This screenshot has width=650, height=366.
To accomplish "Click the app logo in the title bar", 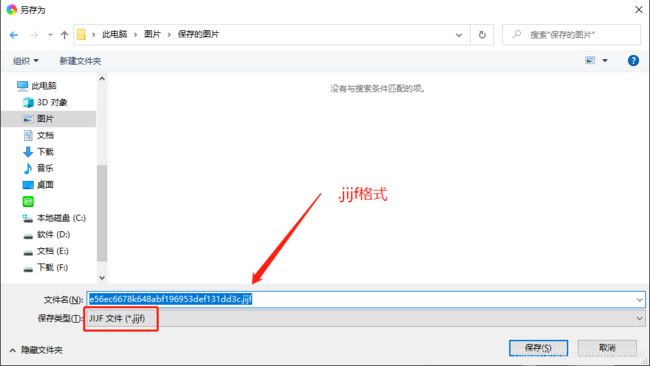I will click(x=12, y=9).
